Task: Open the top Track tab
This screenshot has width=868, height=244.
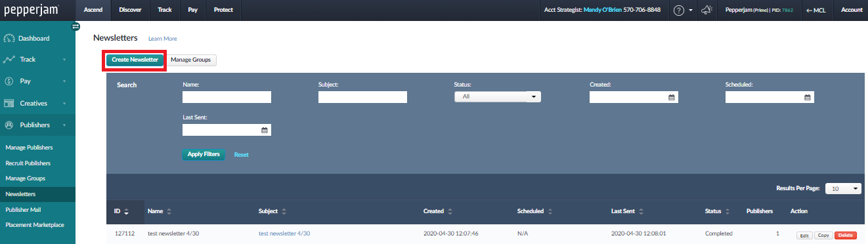Action: pos(165,10)
